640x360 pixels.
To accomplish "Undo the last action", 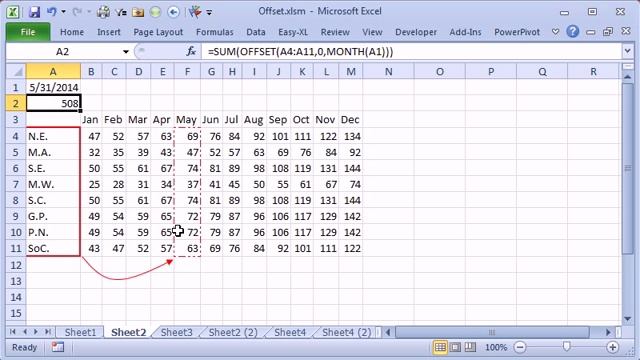I will (52, 12).
